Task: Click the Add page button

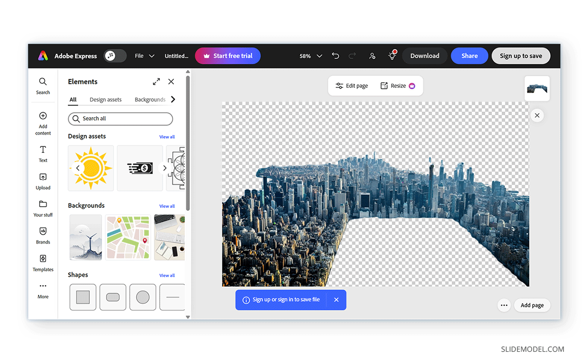Action: [x=532, y=305]
